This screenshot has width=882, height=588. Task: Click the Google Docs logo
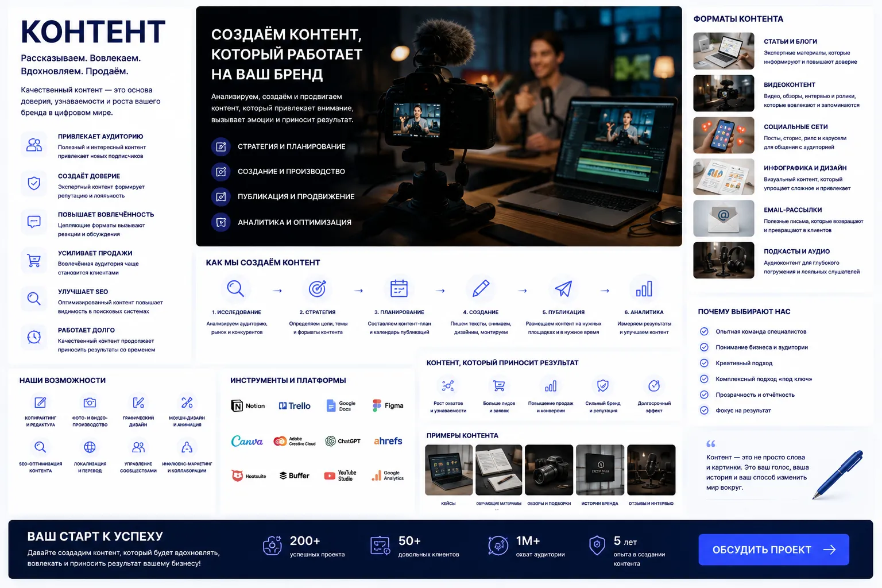(341, 406)
